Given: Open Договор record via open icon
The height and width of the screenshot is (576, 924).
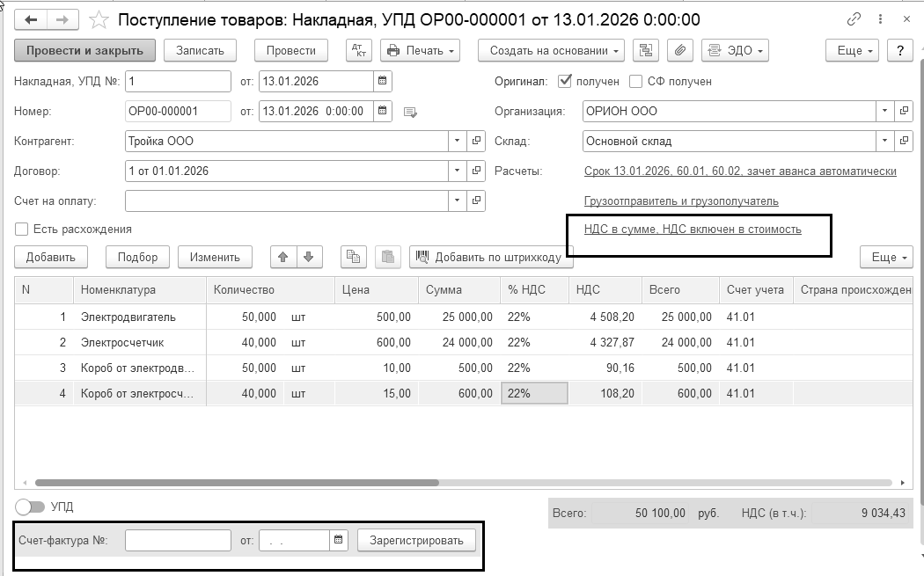Looking at the screenshot, I should [x=476, y=171].
